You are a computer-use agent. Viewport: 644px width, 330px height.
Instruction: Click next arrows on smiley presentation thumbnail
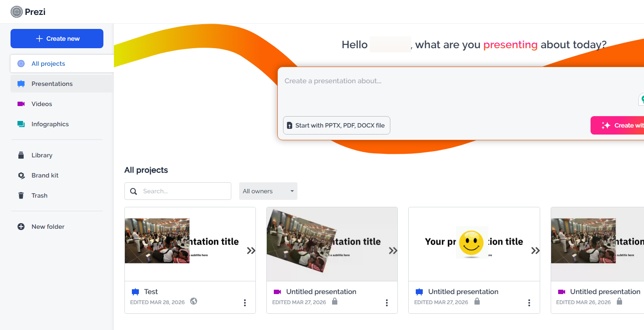[535, 251]
